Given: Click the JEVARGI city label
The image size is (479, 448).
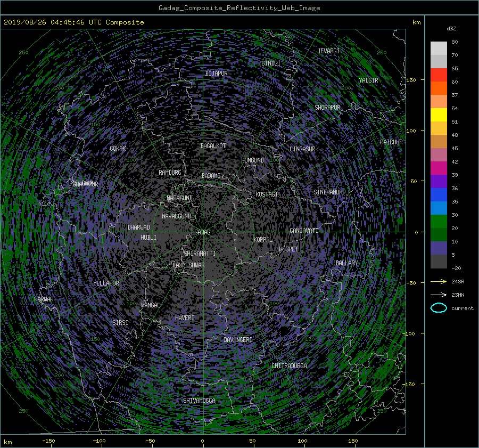Looking at the screenshot, I should pos(328,51).
